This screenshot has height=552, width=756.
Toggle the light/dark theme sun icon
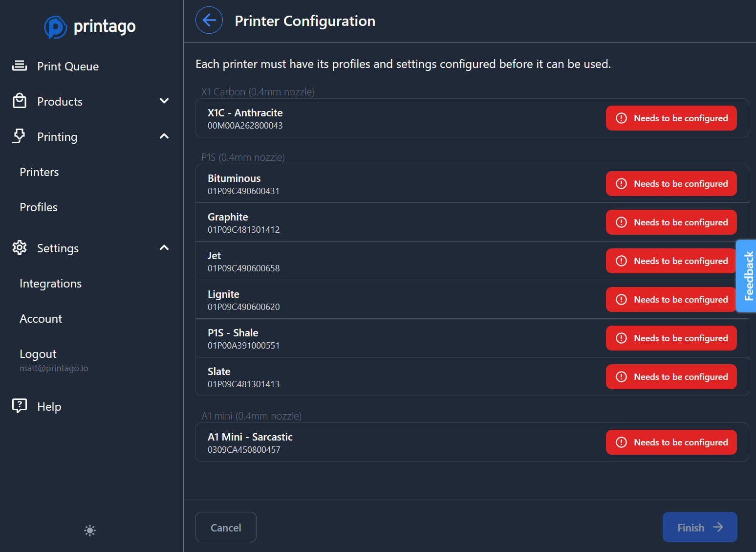[90, 530]
